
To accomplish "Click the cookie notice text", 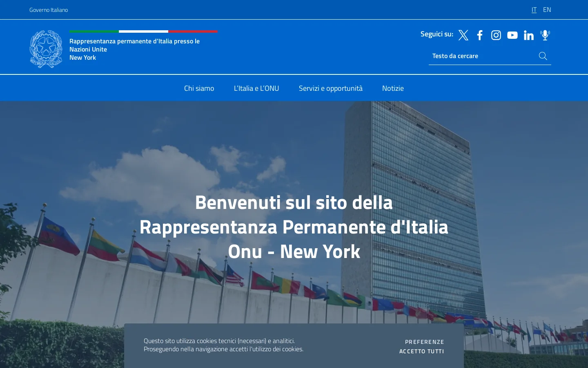I will coord(223,345).
